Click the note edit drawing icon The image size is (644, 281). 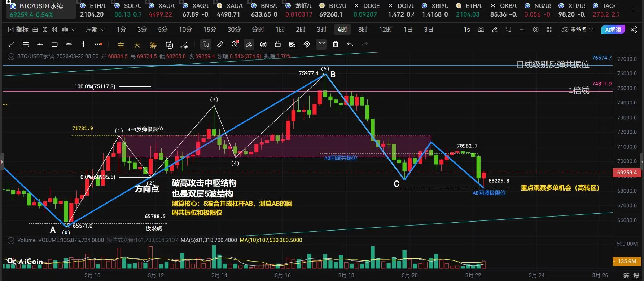point(292,44)
